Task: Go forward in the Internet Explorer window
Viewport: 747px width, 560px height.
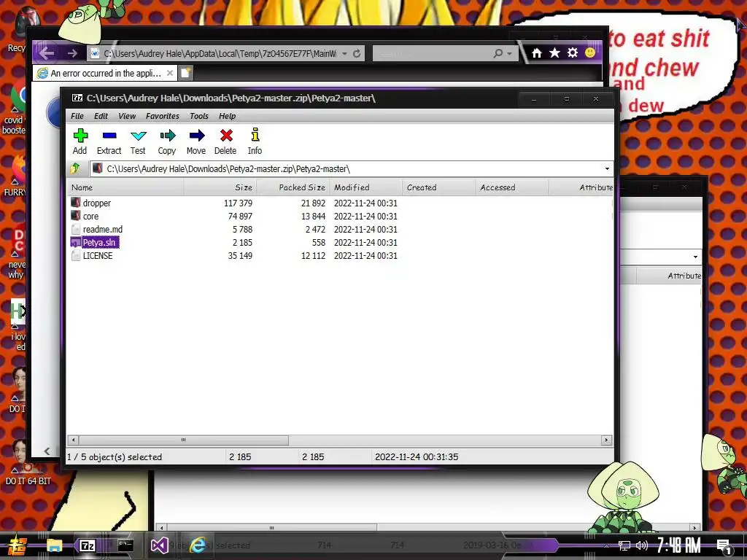Action: pos(72,53)
